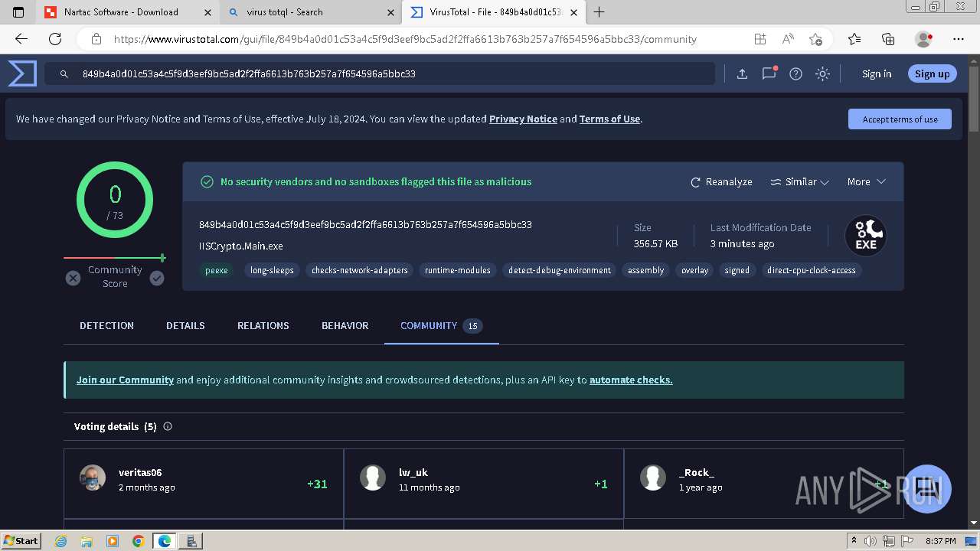This screenshot has height=551, width=980.
Task: Click the Sign in link
Action: point(877,73)
